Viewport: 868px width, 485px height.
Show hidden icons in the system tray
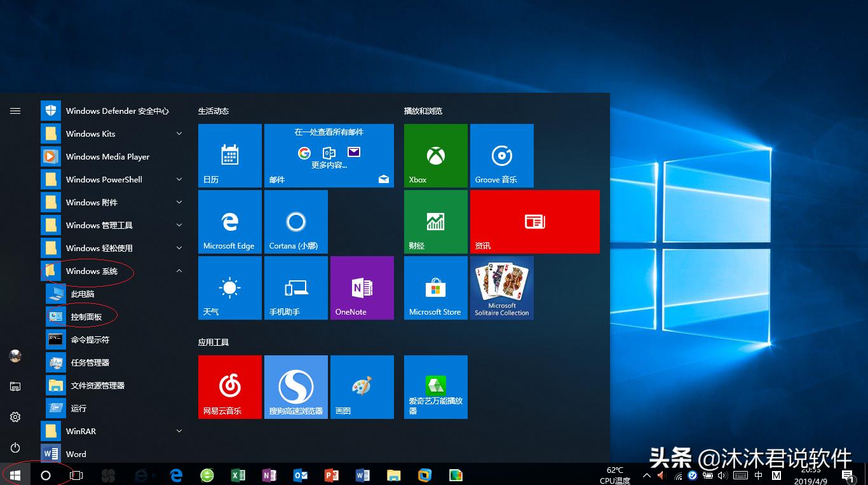pos(646,475)
